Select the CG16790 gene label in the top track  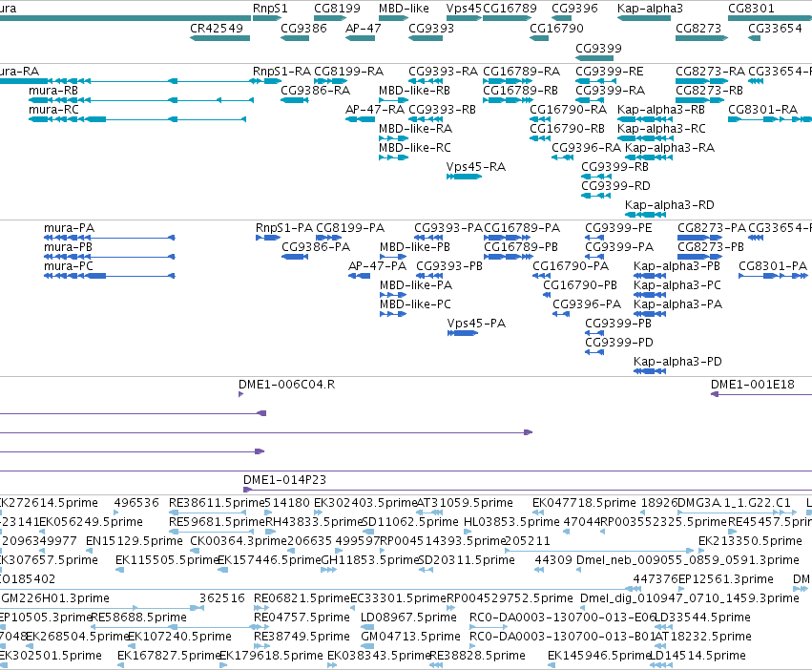556,29
